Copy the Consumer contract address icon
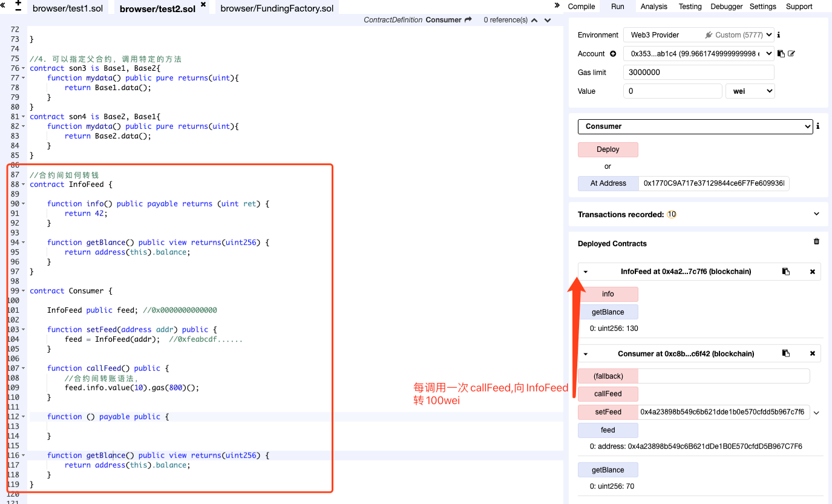This screenshot has height=504, width=832. coord(785,353)
